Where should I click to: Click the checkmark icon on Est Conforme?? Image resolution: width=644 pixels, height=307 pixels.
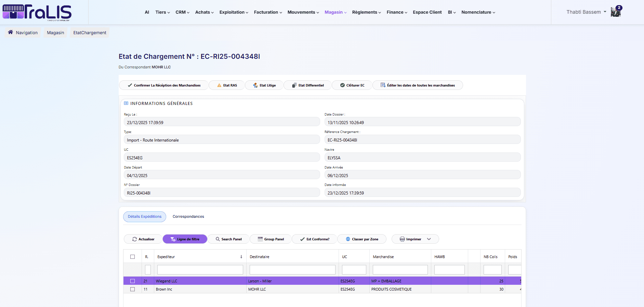[x=302, y=239]
